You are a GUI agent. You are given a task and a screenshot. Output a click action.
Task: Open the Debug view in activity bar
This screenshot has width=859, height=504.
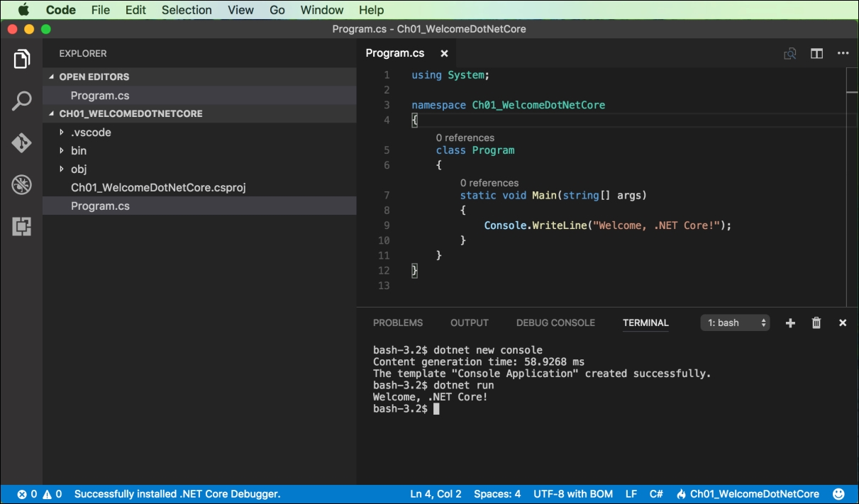coord(22,185)
